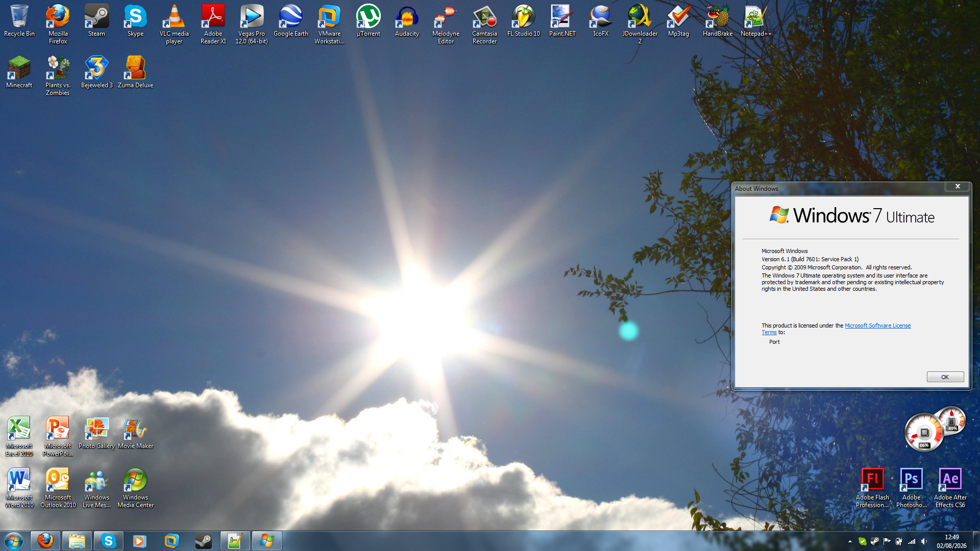Select the Microsoft Excel 2010 desktop icon
The height and width of the screenshot is (551, 980).
[19, 437]
